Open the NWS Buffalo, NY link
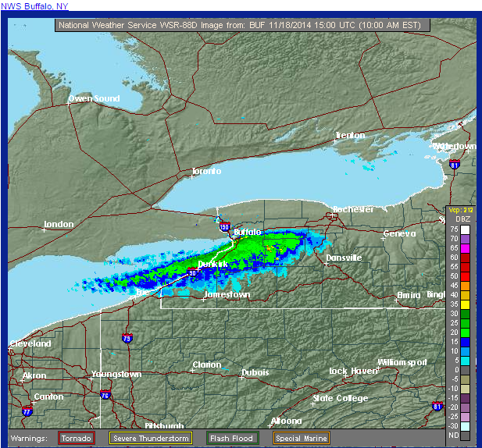 tap(34, 5)
